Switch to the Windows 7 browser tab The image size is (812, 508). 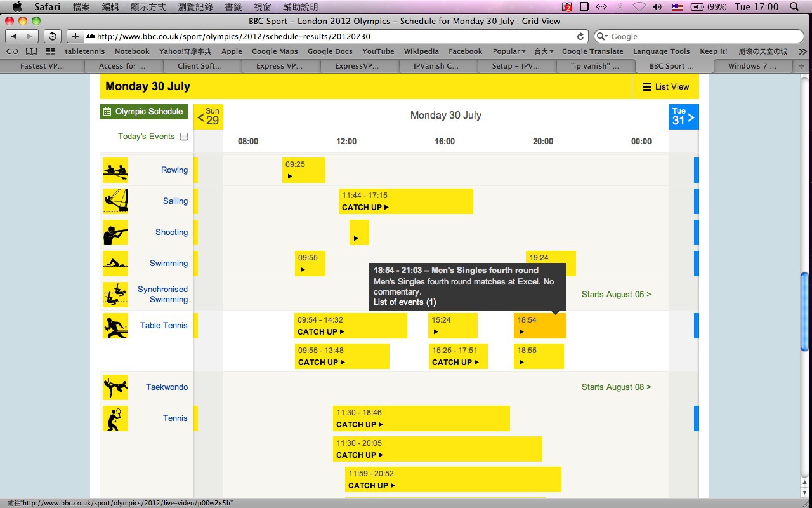pos(752,65)
